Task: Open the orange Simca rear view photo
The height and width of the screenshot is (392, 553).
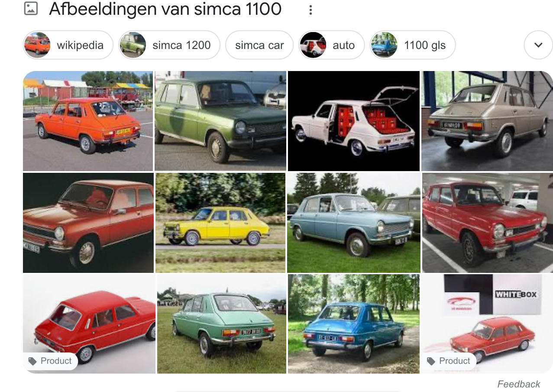Action: click(x=88, y=121)
